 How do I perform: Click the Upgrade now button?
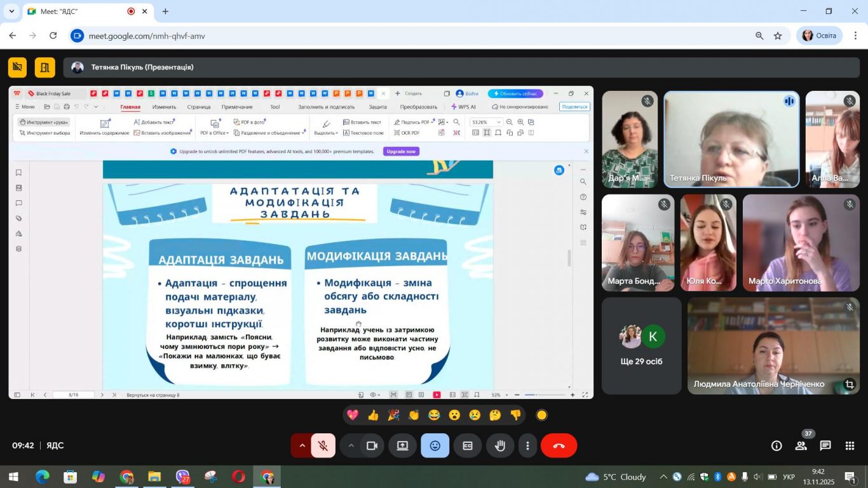401,151
